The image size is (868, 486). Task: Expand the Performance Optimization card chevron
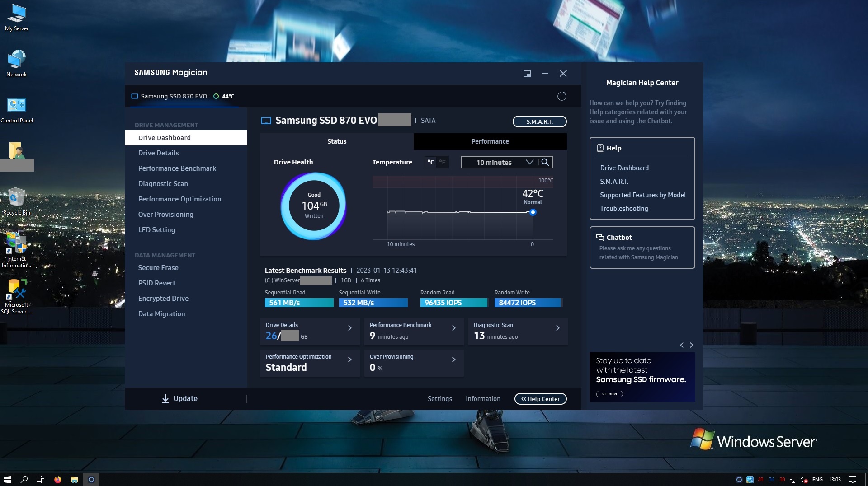click(x=350, y=360)
